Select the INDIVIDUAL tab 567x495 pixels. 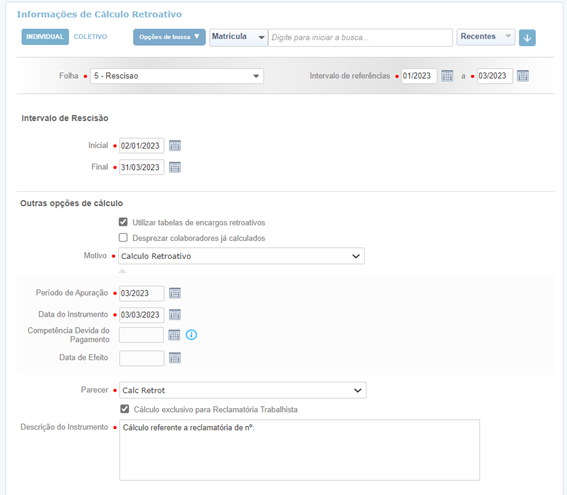pos(45,37)
